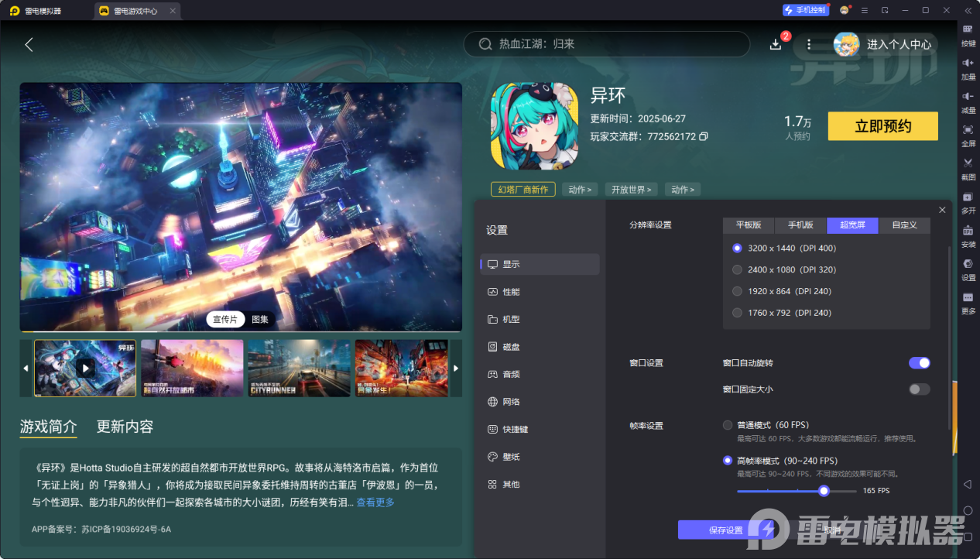
Task: Select 1920 x 864 (DPI 240) resolution
Action: (737, 291)
